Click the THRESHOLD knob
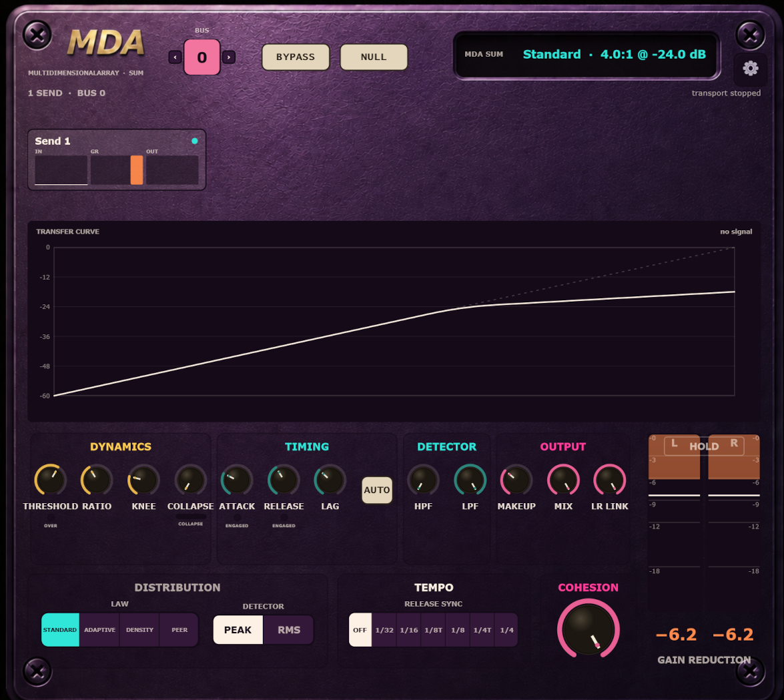 point(50,480)
